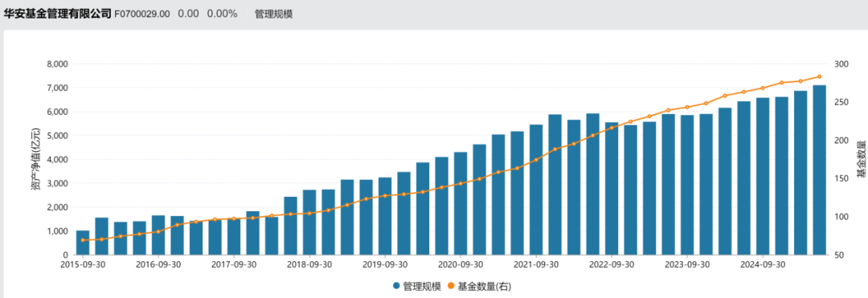Select the code F0700029.00 in the header

(x=141, y=14)
